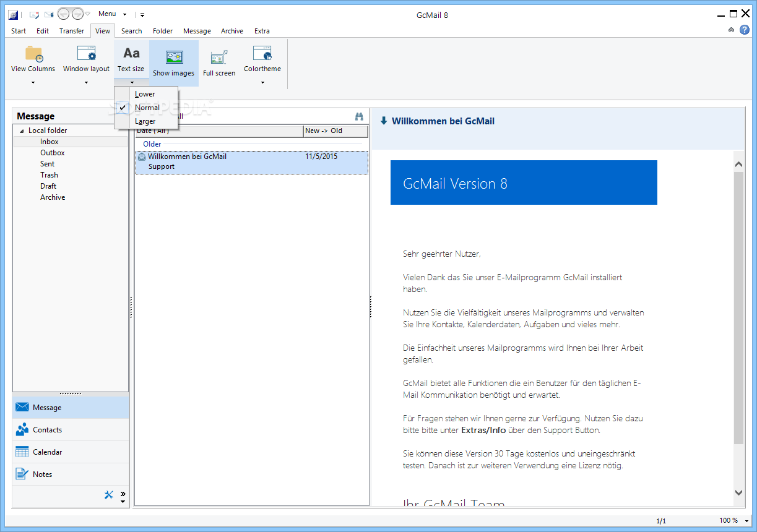
Task: Open the customize quick access toolbar arrow
Action: click(x=142, y=14)
